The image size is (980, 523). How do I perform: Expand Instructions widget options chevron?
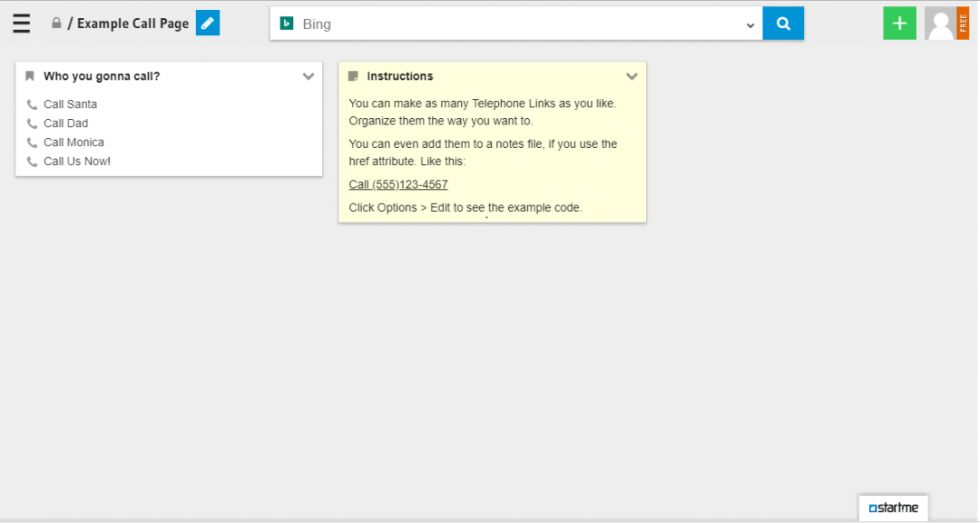click(632, 76)
